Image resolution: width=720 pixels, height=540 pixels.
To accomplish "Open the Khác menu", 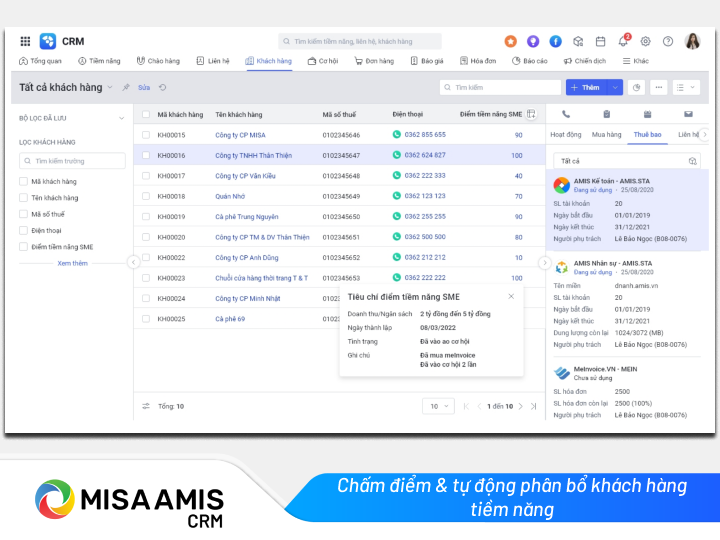I will [x=636, y=61].
